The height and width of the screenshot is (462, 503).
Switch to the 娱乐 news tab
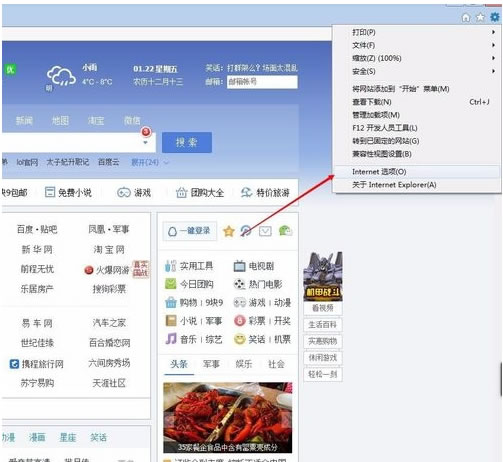244,364
